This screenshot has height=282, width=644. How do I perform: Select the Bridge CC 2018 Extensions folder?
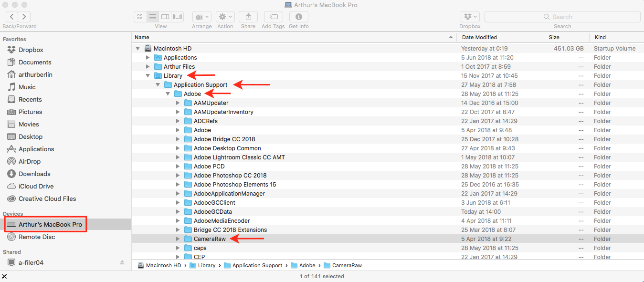point(388,230)
